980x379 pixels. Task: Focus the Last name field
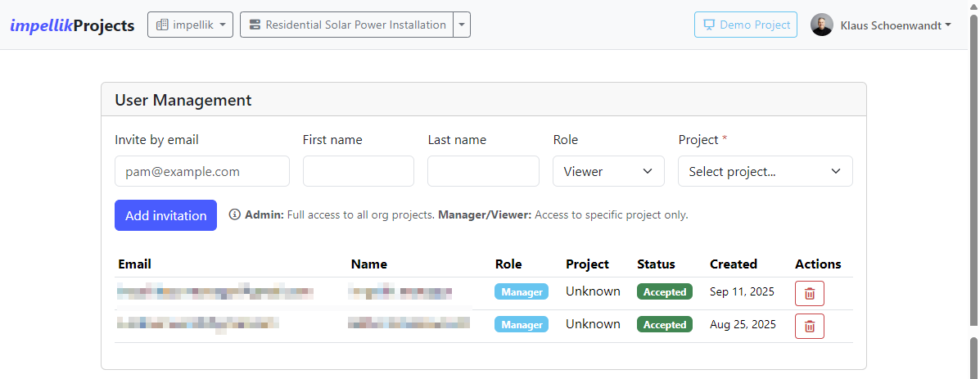pyautogui.click(x=483, y=171)
